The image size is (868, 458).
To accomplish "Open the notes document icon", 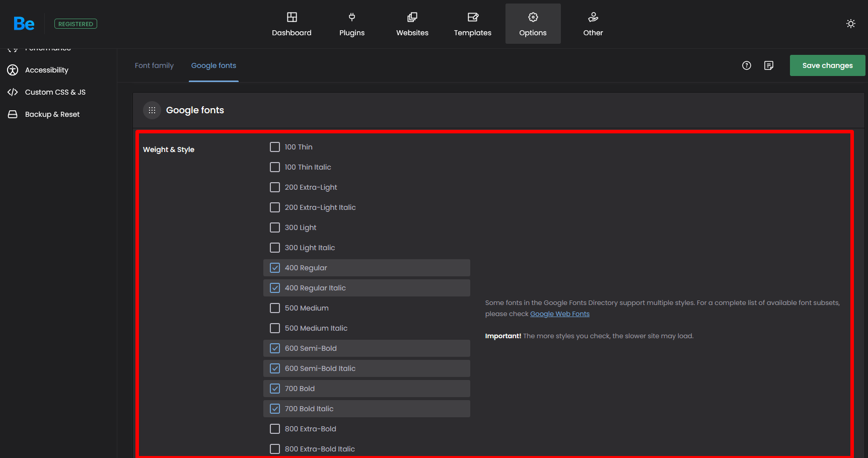I will 768,65.
